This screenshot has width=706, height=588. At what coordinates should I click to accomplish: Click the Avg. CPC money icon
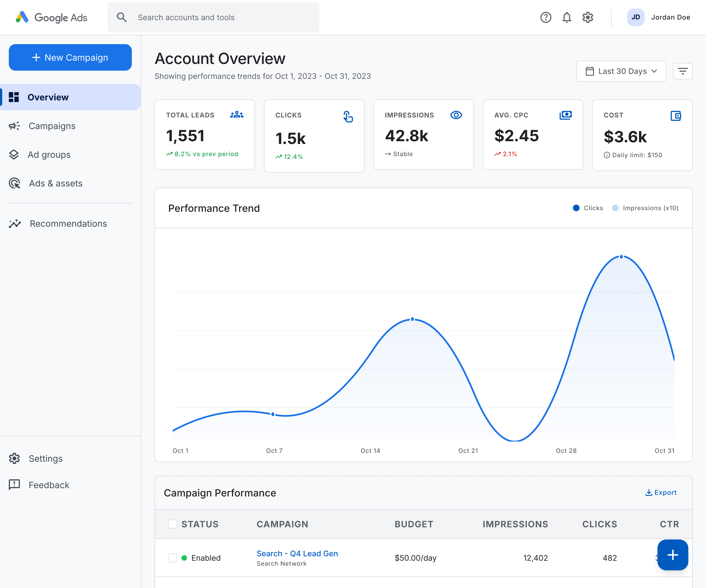pos(565,115)
